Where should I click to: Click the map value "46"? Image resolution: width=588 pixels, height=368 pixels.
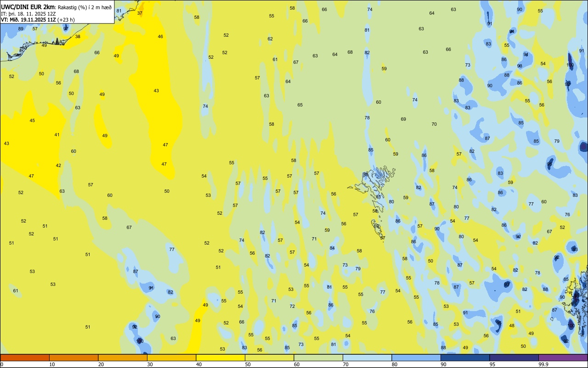tap(160, 37)
